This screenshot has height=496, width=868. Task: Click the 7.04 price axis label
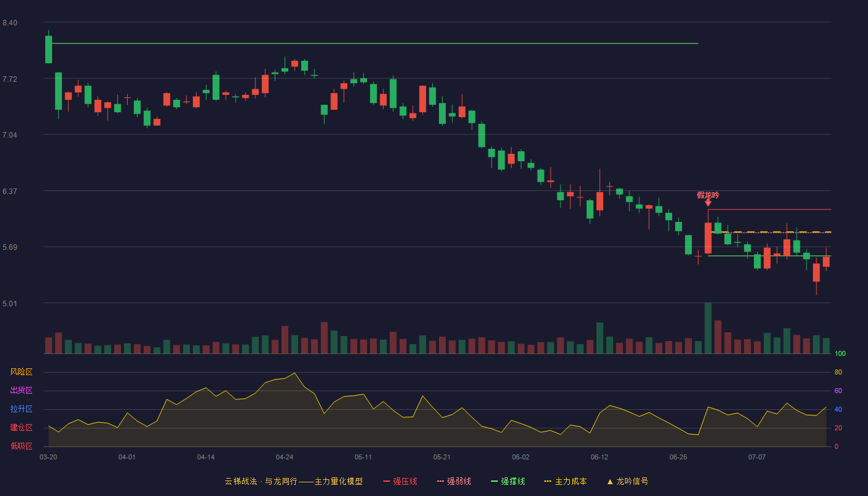click(10, 135)
